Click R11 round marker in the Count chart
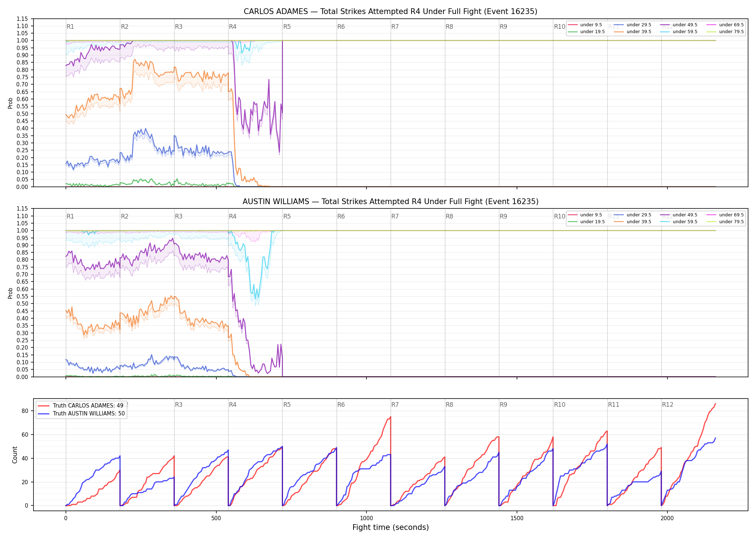The width and height of the screenshot is (756, 540). [x=613, y=405]
